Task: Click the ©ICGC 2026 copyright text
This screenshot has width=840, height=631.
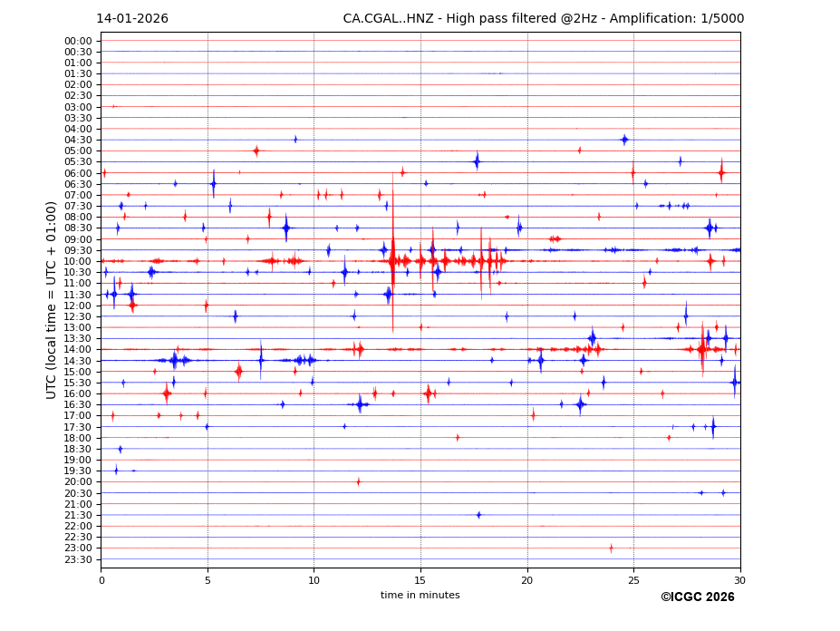Action: tap(697, 597)
